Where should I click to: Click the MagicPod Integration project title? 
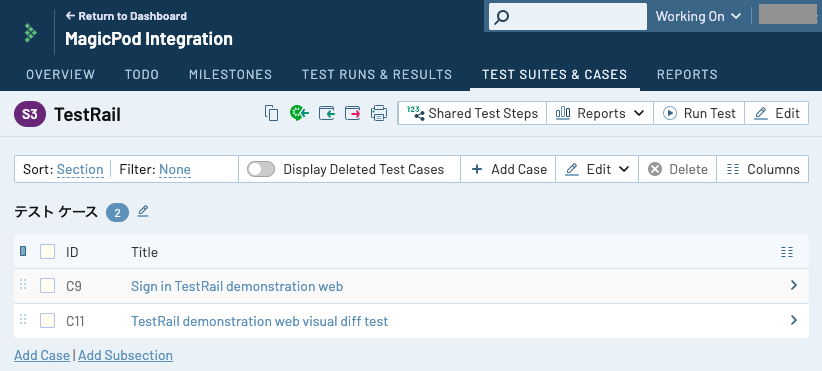149,39
